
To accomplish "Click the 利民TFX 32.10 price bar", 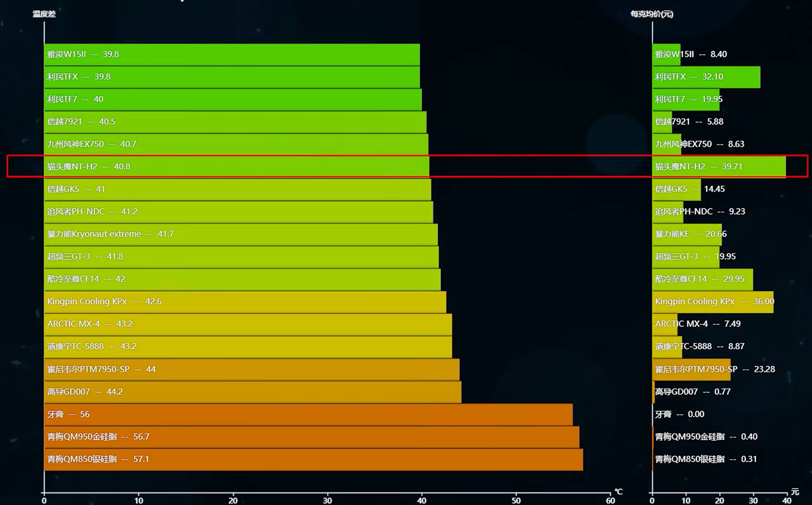I will click(706, 77).
